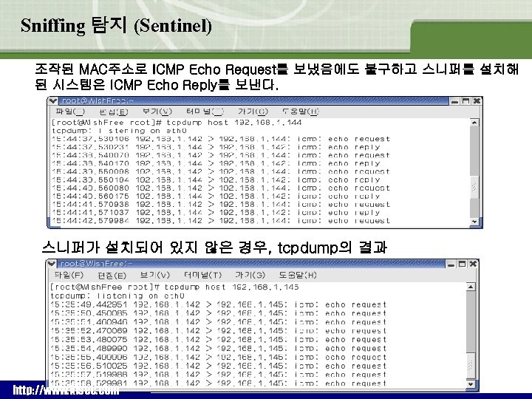This screenshot has height=399, width=532.
Task: Click 'listening on eth0' in upper terminal
Action: point(143,131)
